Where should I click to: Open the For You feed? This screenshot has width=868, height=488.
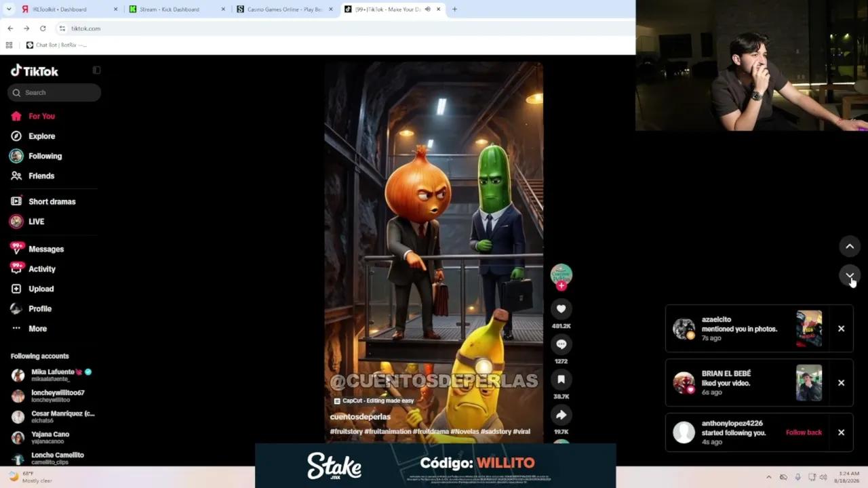(x=33, y=116)
